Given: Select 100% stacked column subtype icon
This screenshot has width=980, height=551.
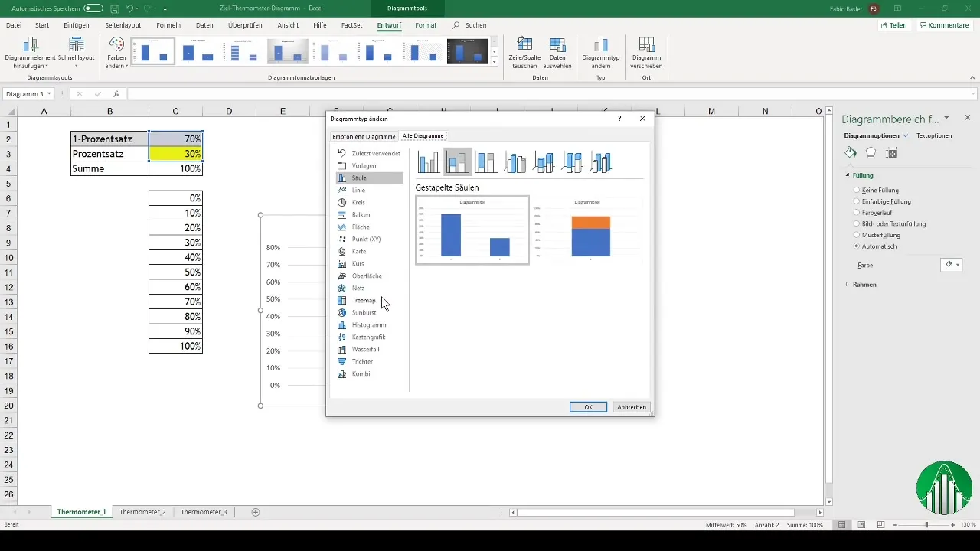Looking at the screenshot, I should (487, 162).
